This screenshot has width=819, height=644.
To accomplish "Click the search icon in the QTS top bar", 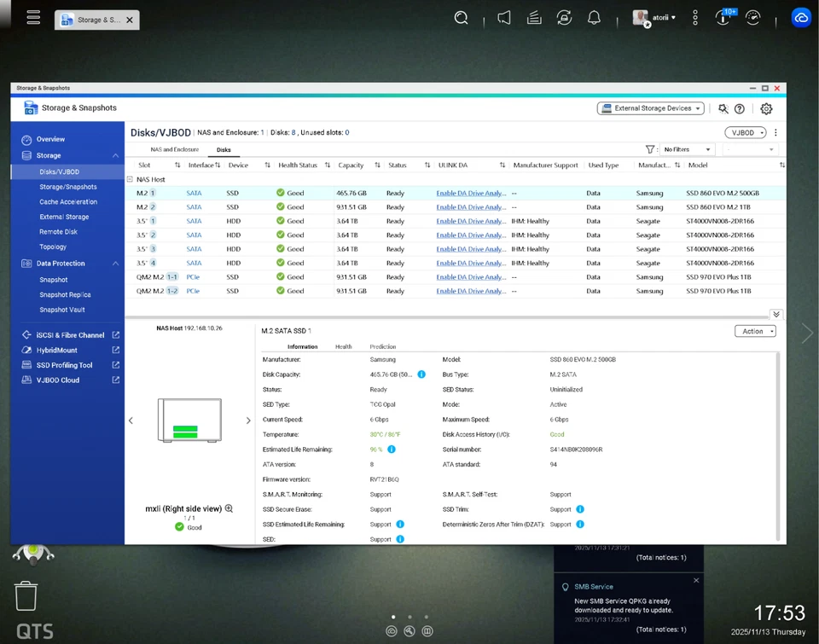I will pyautogui.click(x=461, y=17).
